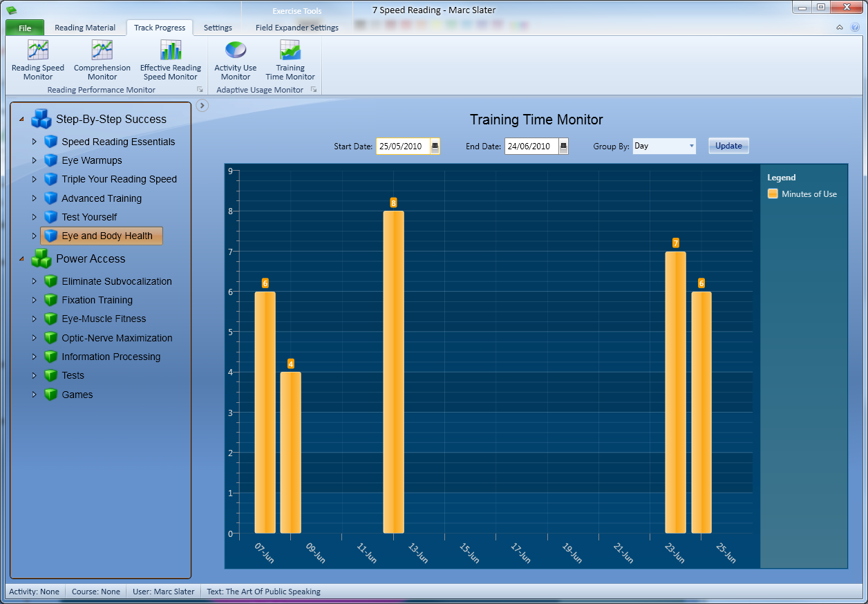Open the Reading Speed Monitor
Viewport: 868px width, 604px height.
(x=37, y=59)
